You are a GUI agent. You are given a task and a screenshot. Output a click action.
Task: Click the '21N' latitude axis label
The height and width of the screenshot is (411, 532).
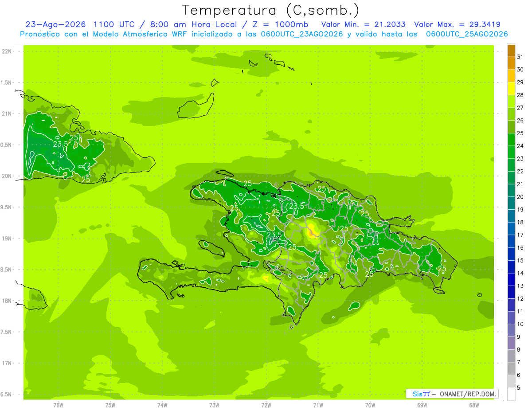tap(7, 114)
